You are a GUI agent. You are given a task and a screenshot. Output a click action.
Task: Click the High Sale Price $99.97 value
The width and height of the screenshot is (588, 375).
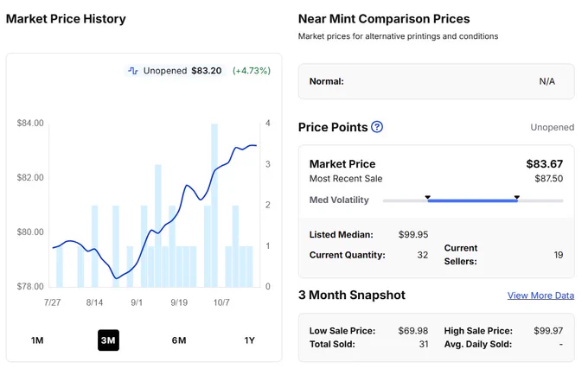click(x=548, y=331)
